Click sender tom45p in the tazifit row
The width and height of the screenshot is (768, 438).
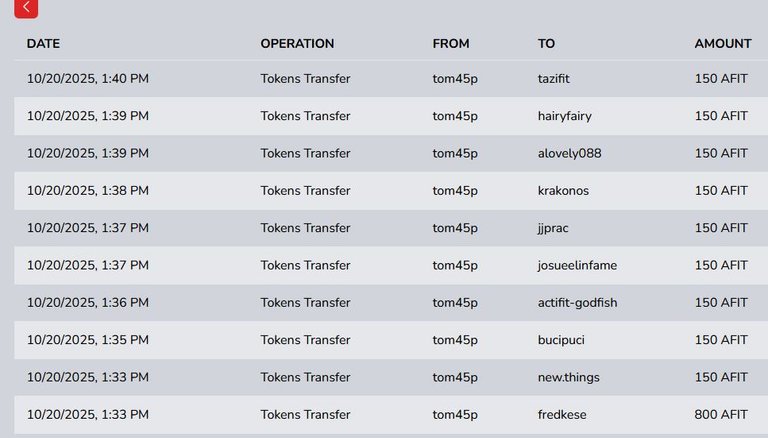pyautogui.click(x=455, y=79)
